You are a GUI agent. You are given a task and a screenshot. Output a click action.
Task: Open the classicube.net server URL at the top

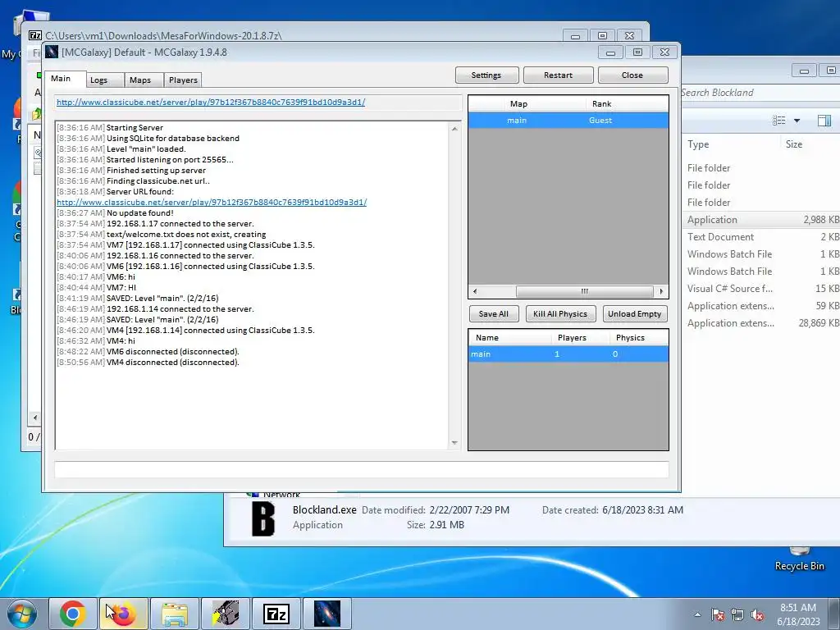click(x=211, y=102)
